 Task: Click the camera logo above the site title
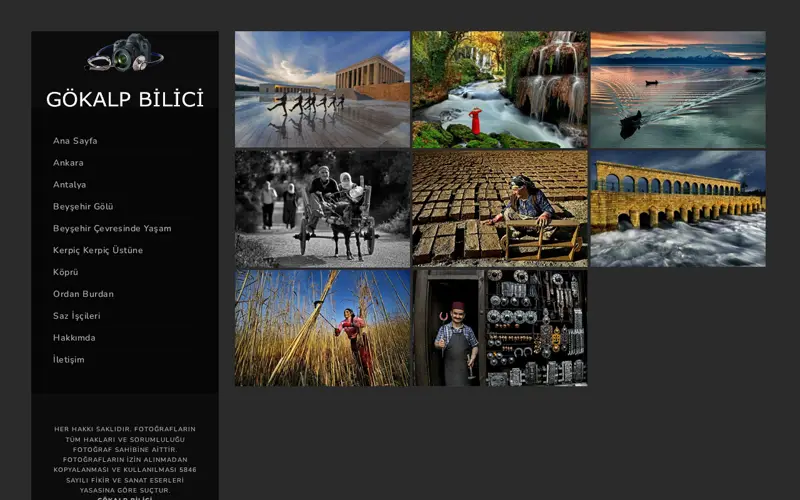point(125,53)
